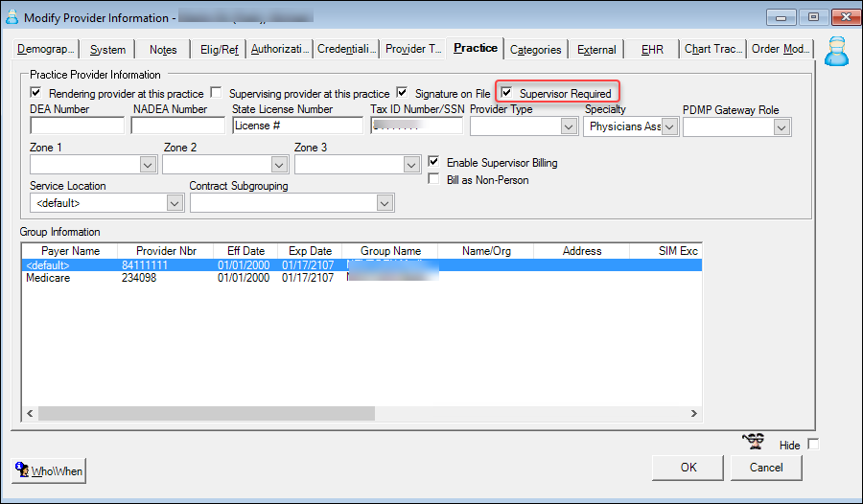Toggle Enable Supervisor Billing checkbox
Viewport: 863px width, 504px height.
point(433,162)
